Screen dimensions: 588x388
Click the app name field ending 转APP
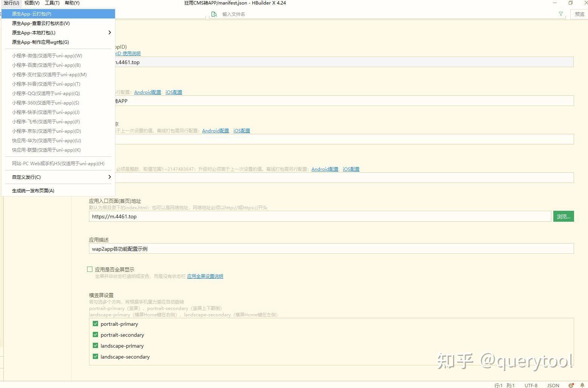[x=344, y=101]
